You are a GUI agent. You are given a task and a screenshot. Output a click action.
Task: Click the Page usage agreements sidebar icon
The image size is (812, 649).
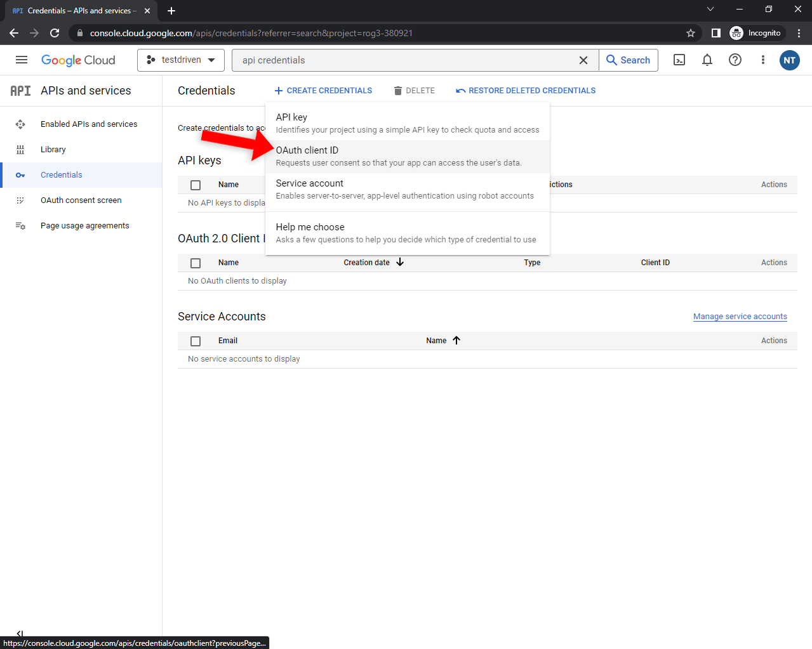20,226
